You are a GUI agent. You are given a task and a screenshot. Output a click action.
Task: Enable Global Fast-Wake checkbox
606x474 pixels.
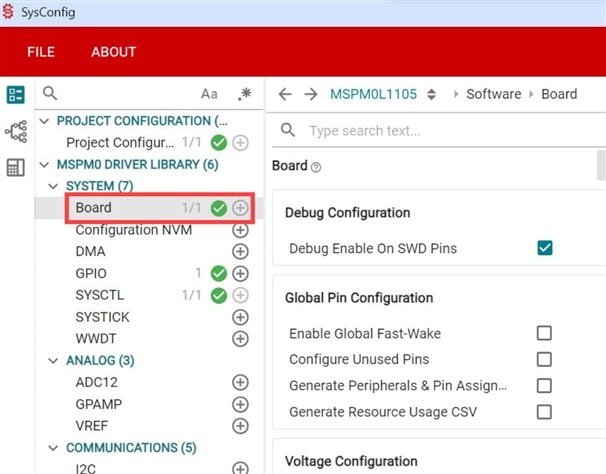click(545, 333)
